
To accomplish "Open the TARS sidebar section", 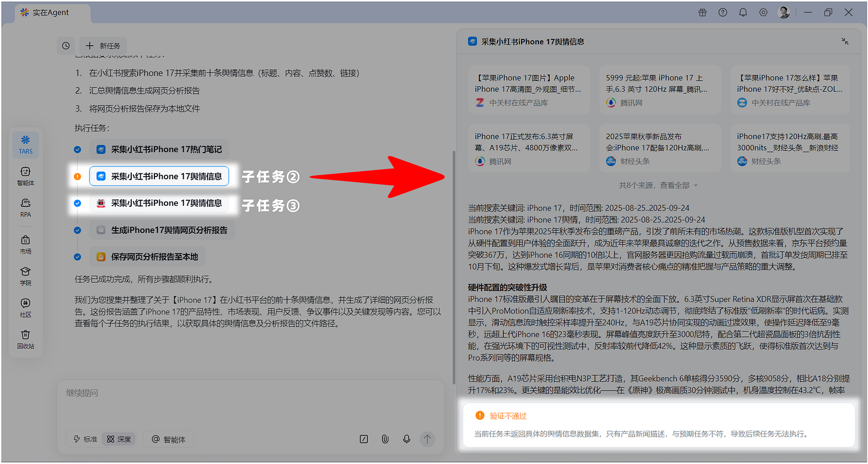I will pyautogui.click(x=26, y=144).
